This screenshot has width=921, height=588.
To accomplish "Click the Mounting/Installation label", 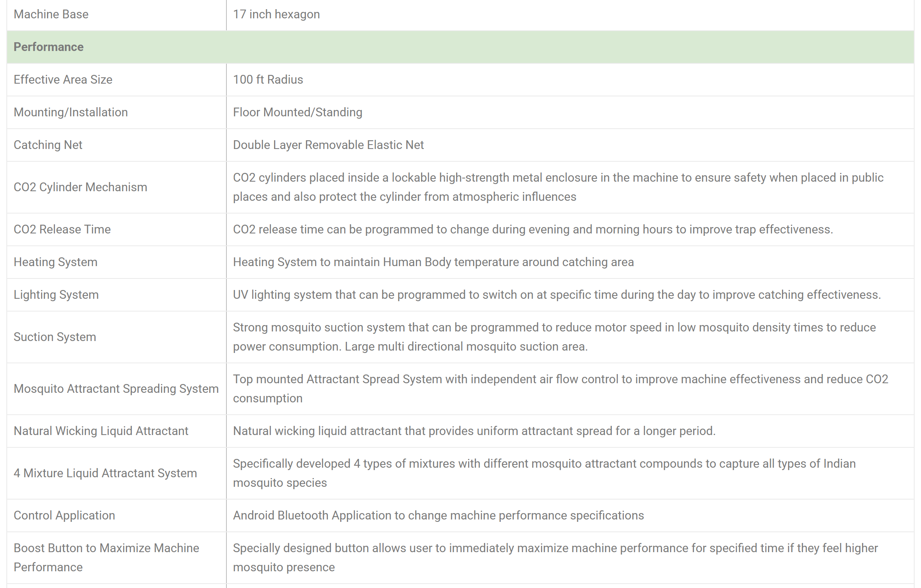I will click(x=71, y=112).
